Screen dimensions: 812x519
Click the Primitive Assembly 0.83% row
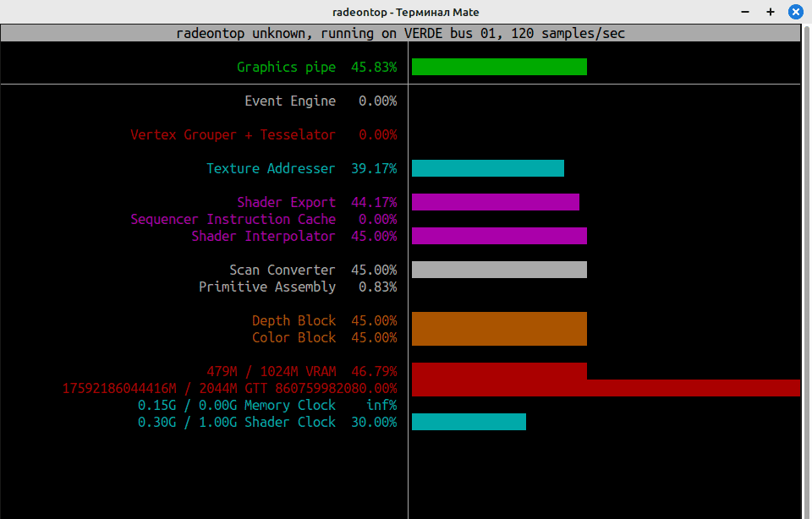(297, 287)
